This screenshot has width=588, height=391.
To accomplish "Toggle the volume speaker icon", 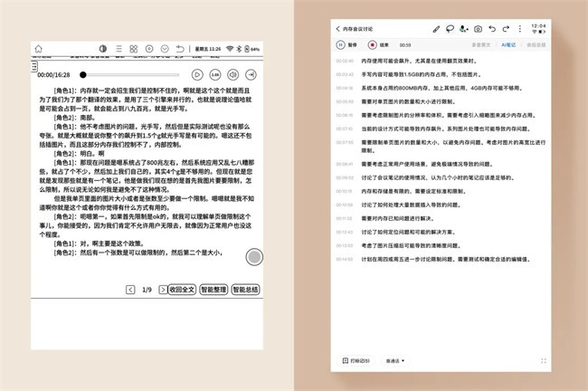I will pyautogui.click(x=232, y=75).
